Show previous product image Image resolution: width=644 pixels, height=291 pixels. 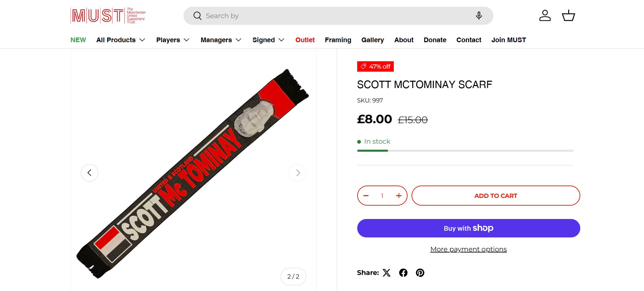(90, 173)
